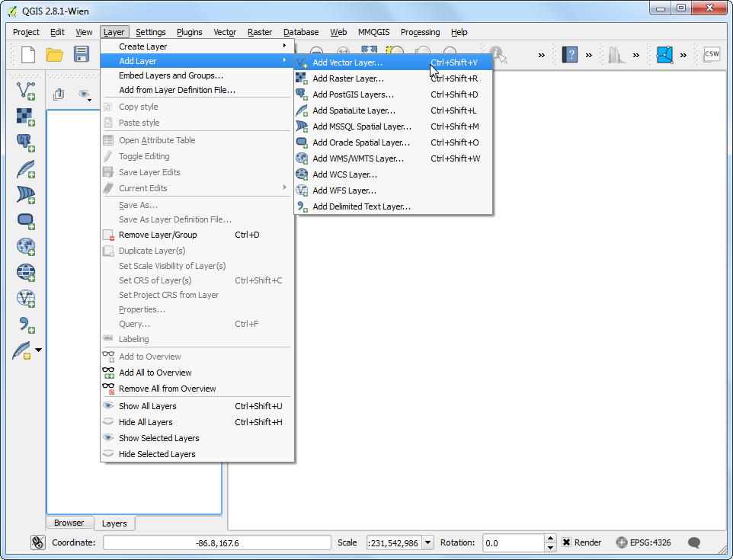Choose Add Vector Layer... from the submenu
This screenshot has width=733, height=560.
point(393,62)
